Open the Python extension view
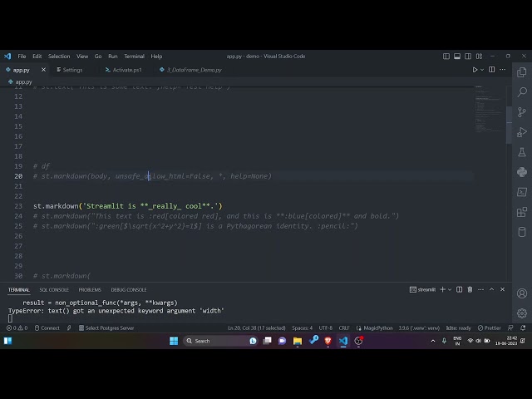Viewport: 532px width, 399px height. (522, 172)
